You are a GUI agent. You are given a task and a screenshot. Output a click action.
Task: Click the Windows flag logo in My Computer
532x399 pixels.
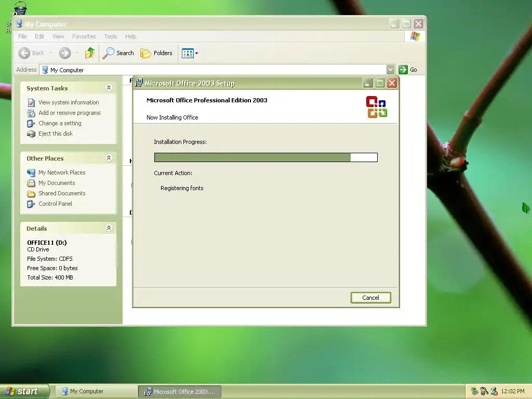click(415, 36)
